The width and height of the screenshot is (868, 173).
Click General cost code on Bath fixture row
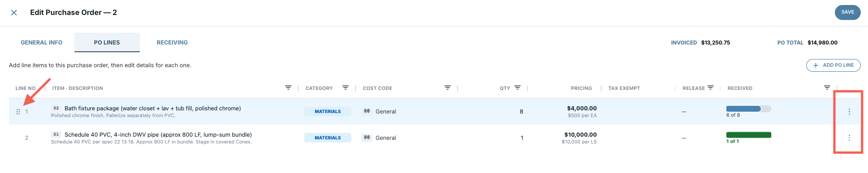coord(385,112)
